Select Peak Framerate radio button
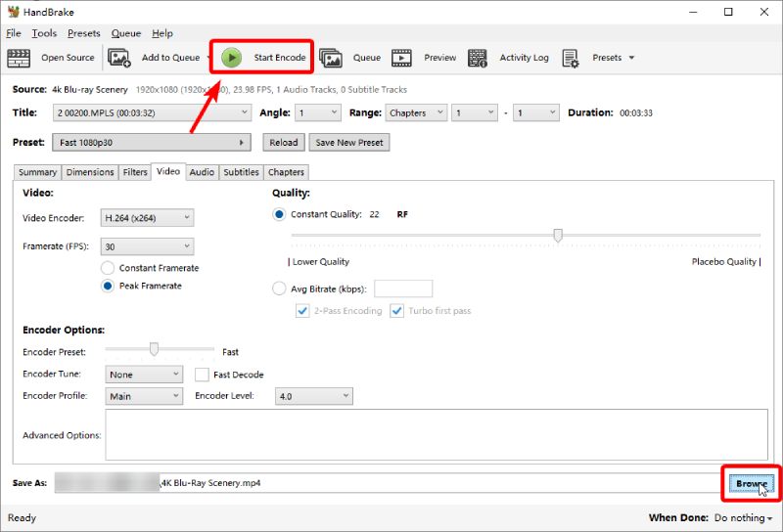 point(108,286)
